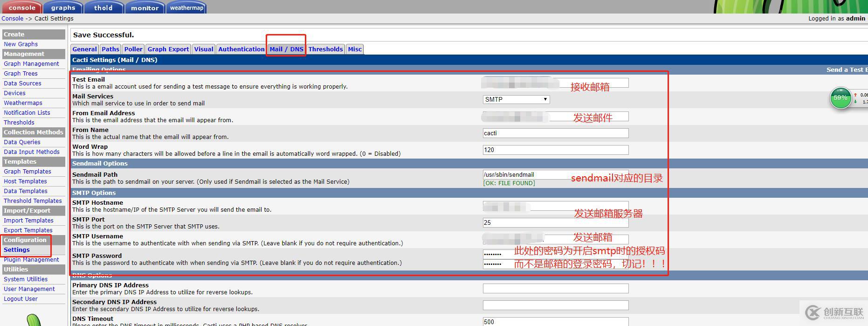Image resolution: width=868 pixels, height=326 pixels.
Task: Click the admin username text
Action: (855, 19)
